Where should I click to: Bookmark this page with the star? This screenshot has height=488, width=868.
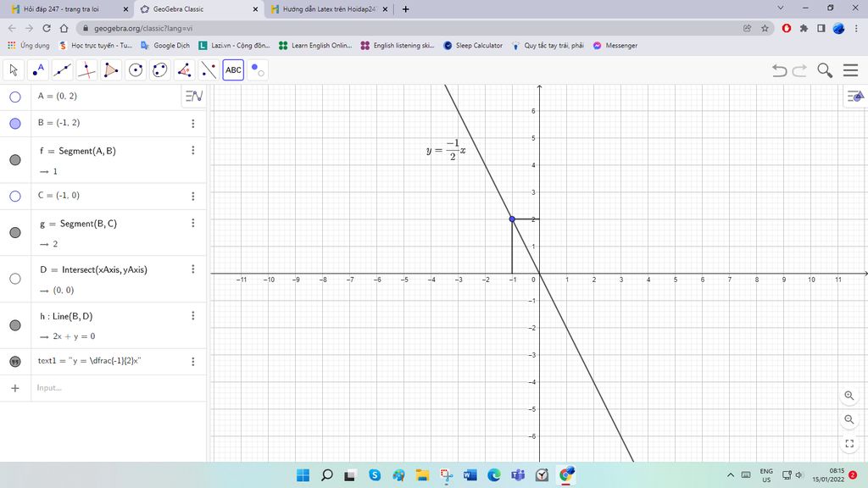click(765, 28)
